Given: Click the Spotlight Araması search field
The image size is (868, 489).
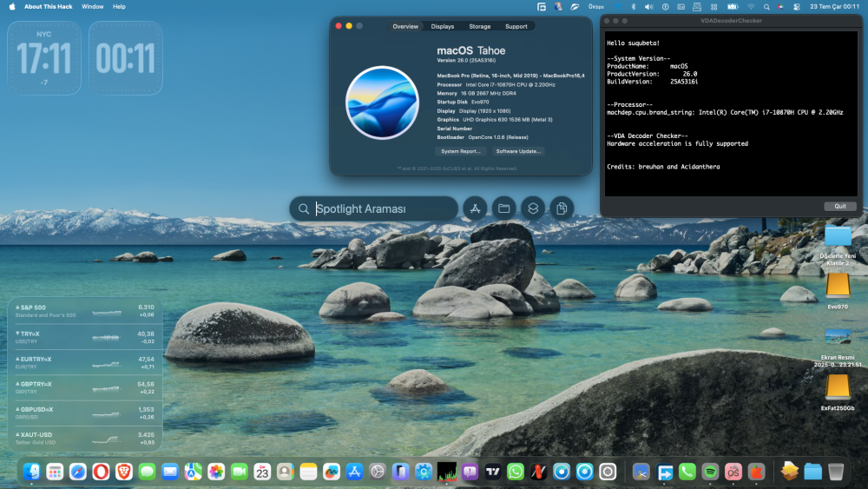Looking at the screenshot, I should tap(373, 208).
